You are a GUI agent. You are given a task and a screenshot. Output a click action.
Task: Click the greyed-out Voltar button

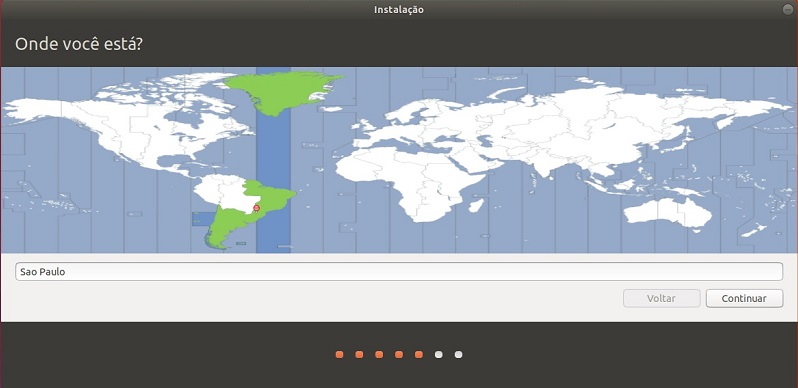pyautogui.click(x=662, y=298)
